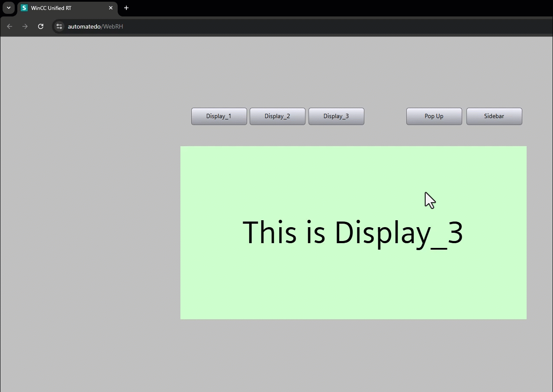Switch to the Display_2 screen

point(277,116)
